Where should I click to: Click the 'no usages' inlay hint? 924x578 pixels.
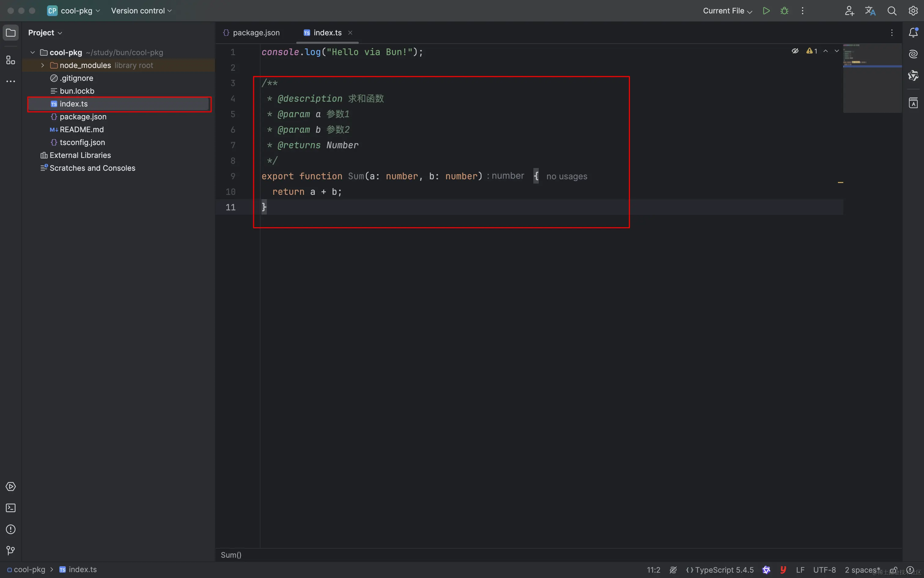click(x=566, y=176)
